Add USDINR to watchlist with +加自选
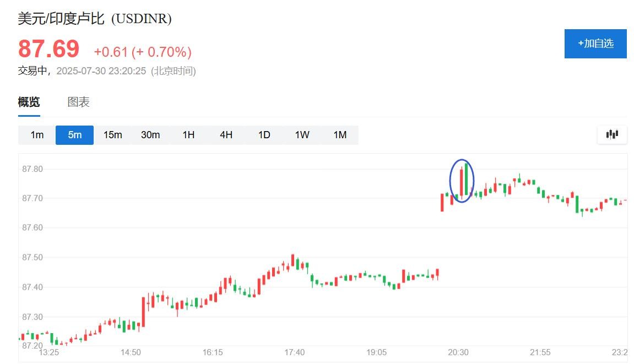 coord(595,44)
